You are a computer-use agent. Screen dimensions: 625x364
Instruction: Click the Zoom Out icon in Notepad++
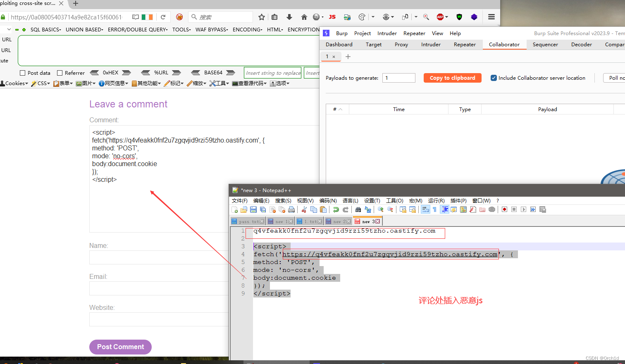[390, 209]
